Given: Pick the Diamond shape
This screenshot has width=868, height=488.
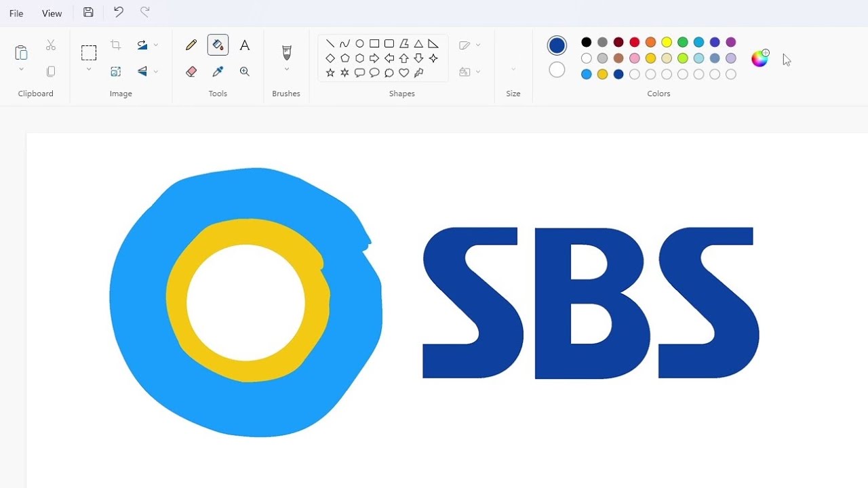Looking at the screenshot, I should pyautogui.click(x=330, y=58).
